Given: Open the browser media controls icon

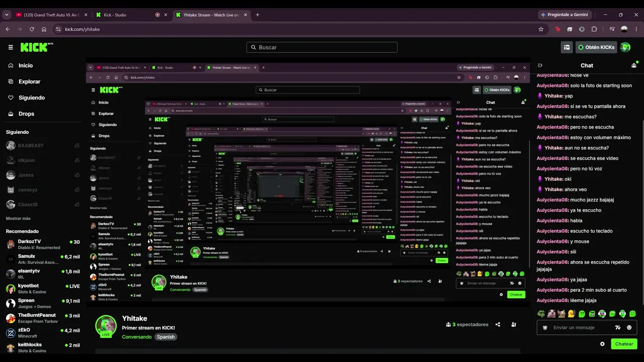Looking at the screenshot, I should pyautogui.click(x=612, y=29).
